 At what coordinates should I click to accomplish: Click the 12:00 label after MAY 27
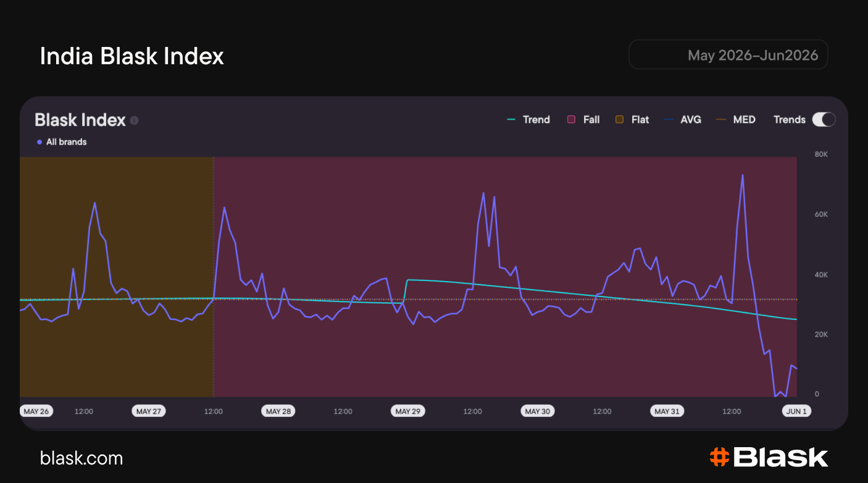(x=214, y=411)
